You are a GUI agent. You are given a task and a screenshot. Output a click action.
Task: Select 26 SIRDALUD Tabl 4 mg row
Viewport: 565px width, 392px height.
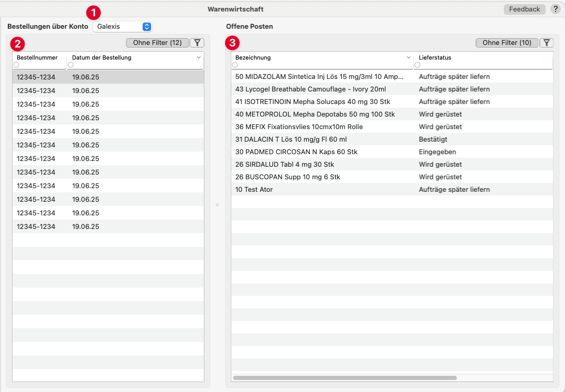(392, 164)
